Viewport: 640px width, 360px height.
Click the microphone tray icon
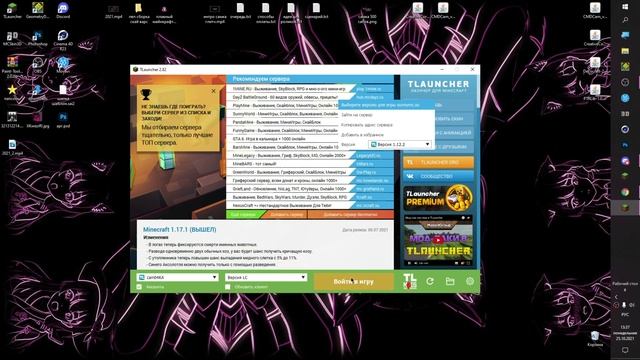point(624,305)
